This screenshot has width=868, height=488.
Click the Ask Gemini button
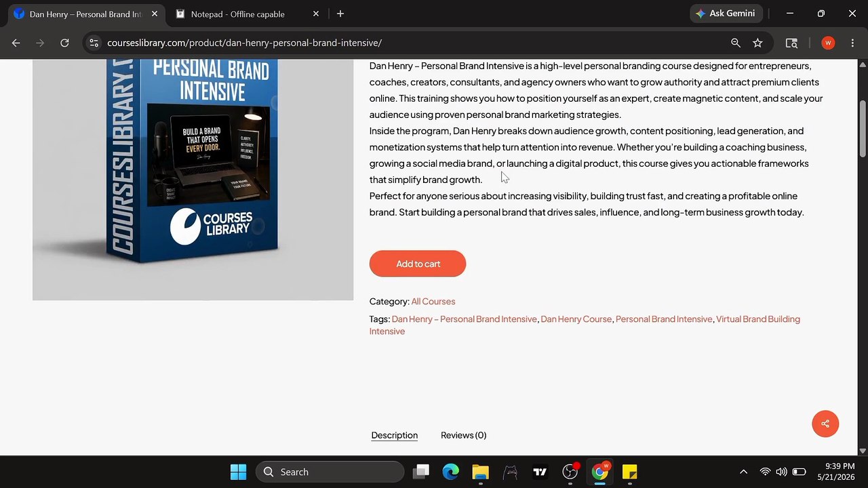[x=726, y=14]
